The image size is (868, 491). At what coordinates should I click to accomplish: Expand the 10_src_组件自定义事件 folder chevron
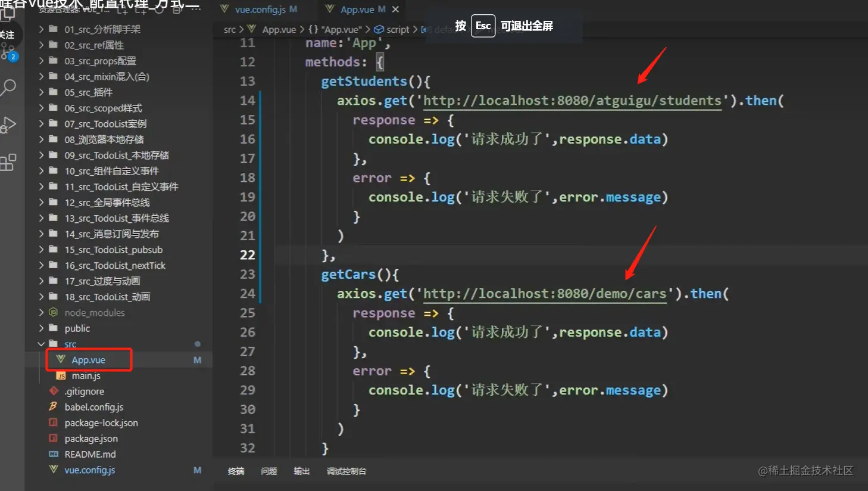pos(41,170)
